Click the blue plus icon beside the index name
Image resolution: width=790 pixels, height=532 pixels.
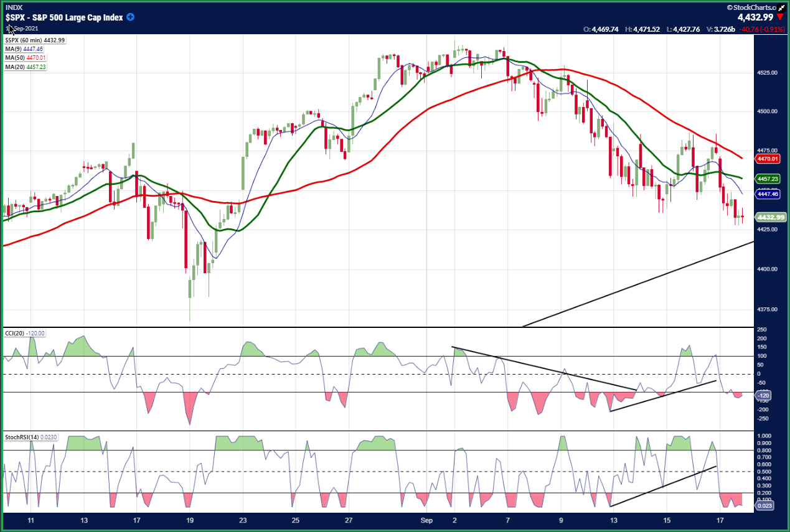pos(130,17)
